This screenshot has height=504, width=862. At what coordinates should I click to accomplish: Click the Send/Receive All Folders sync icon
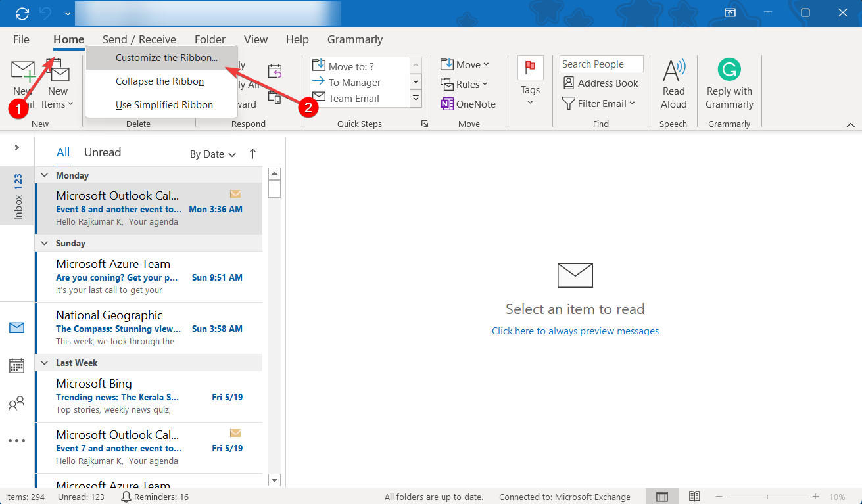pos(22,13)
